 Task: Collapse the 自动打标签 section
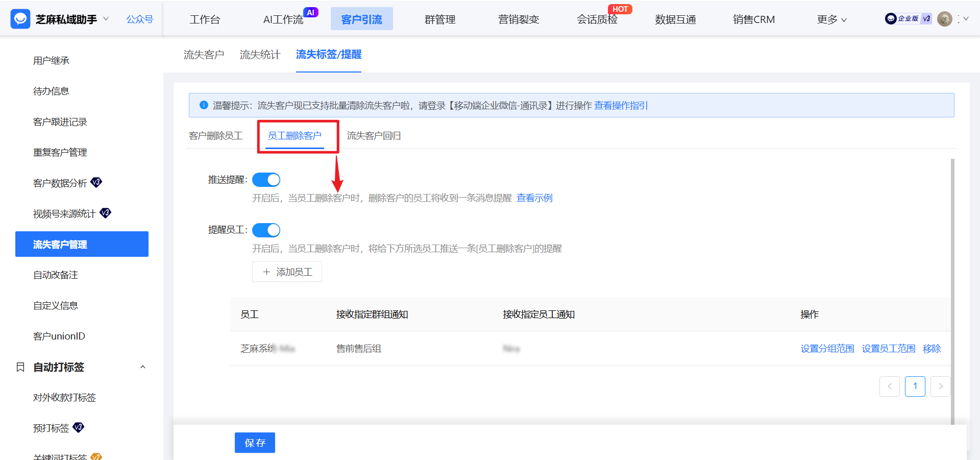coord(143,367)
